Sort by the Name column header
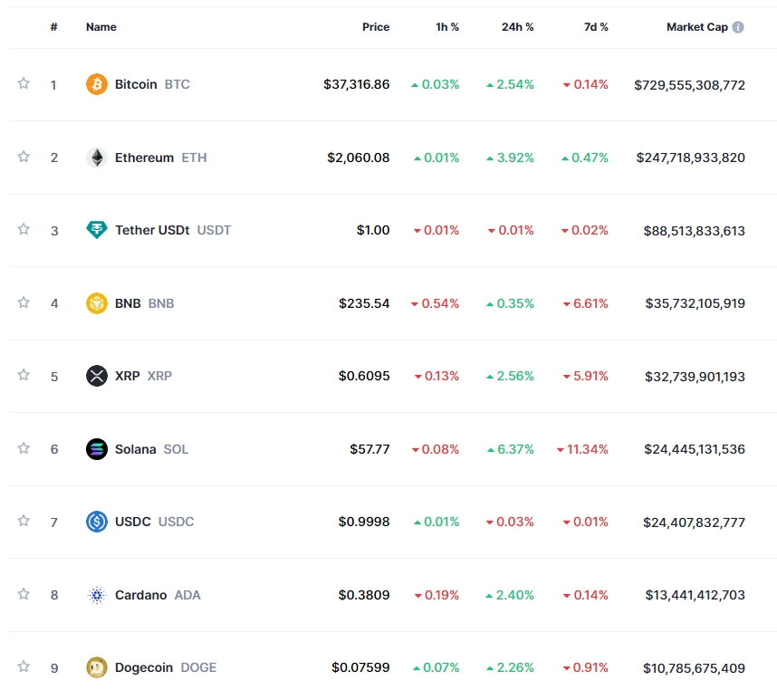Viewport: 777px width, 700px height. [101, 27]
